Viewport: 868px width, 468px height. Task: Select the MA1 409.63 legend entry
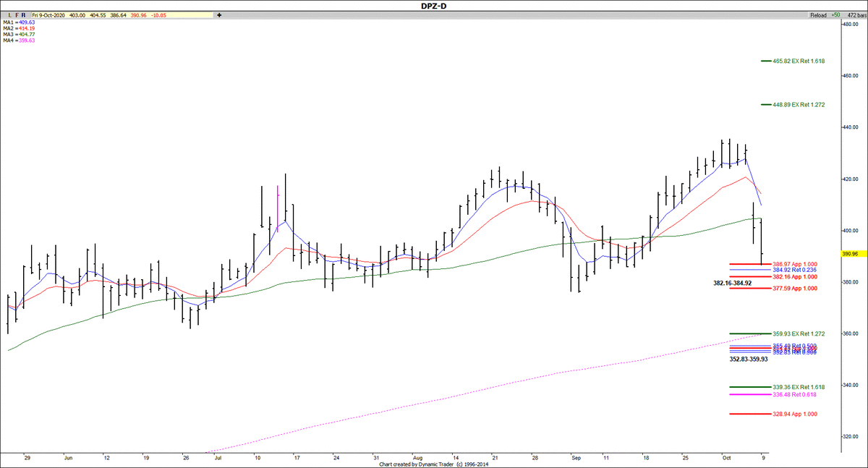click(x=18, y=22)
